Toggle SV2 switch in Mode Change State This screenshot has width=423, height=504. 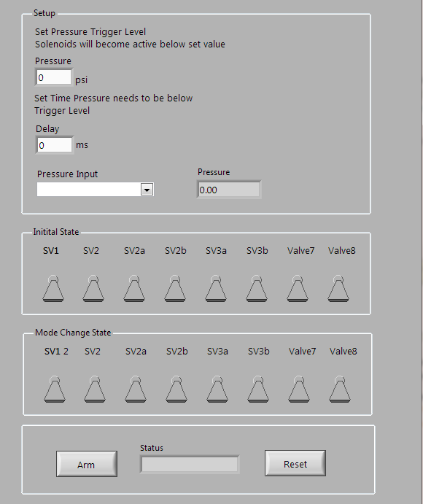click(x=95, y=389)
